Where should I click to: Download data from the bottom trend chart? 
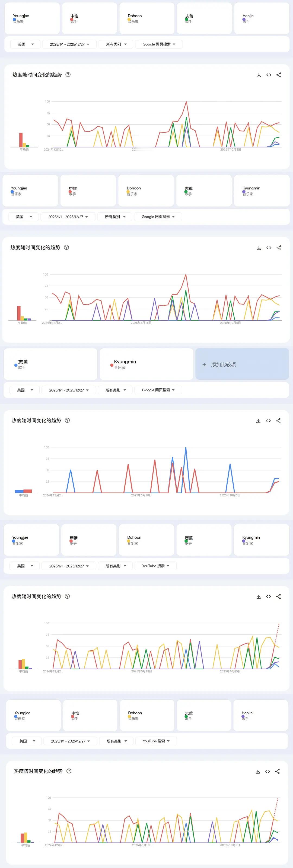[258, 772]
